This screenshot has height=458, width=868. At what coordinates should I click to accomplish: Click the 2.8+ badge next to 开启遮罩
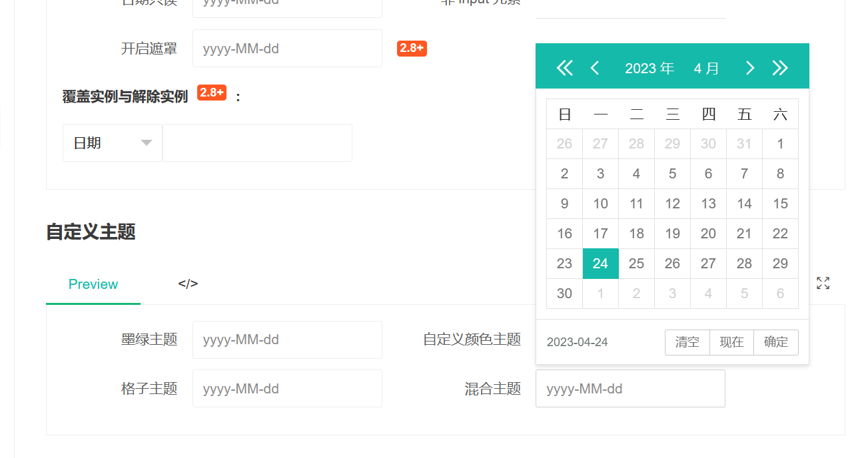coord(412,48)
